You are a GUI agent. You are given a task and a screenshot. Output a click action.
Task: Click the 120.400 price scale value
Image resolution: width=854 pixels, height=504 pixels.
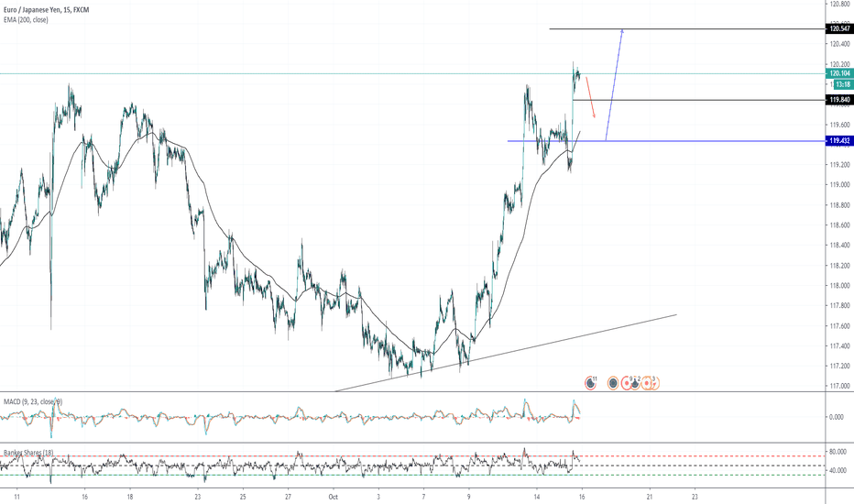(x=840, y=44)
